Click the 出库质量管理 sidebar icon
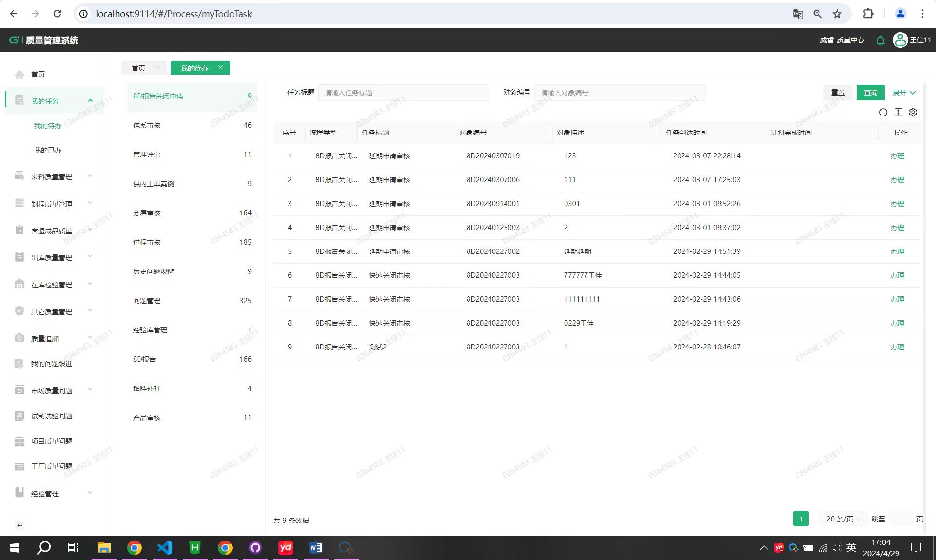 (19, 257)
